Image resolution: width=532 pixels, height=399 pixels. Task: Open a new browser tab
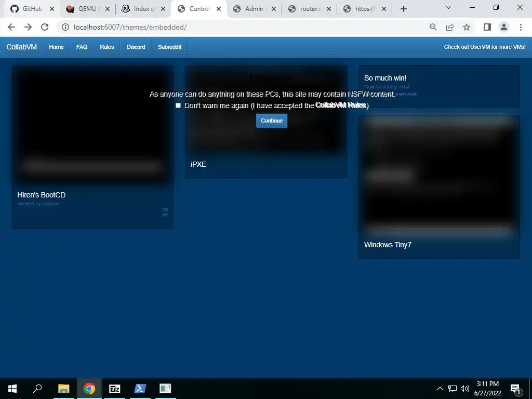403,9
